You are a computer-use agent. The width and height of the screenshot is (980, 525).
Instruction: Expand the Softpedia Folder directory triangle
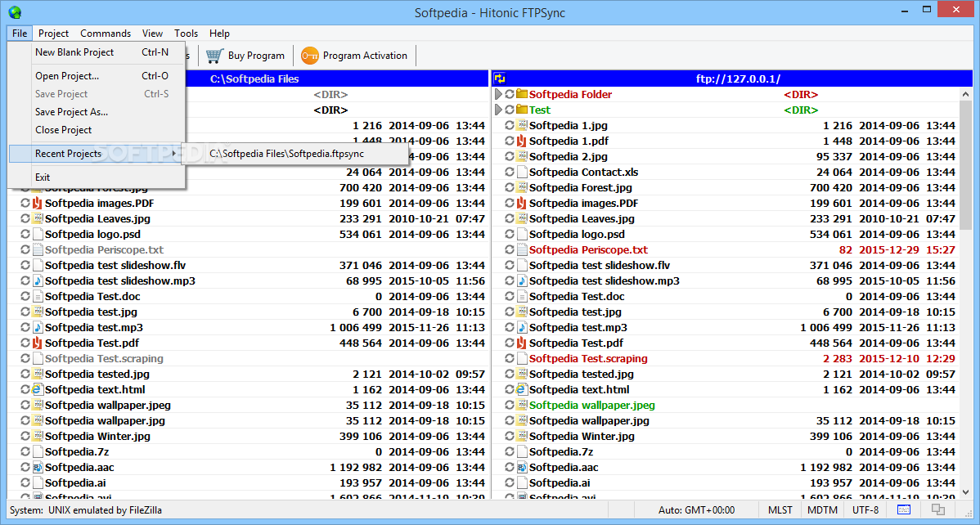point(498,94)
